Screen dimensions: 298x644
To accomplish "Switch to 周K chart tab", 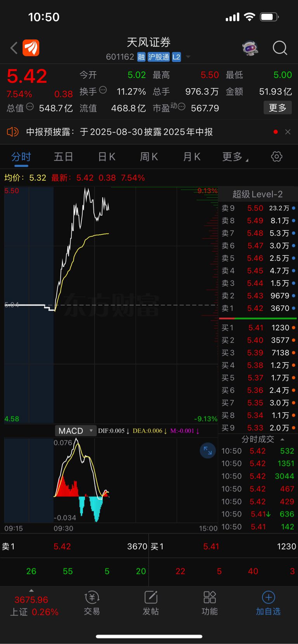I will [149, 157].
